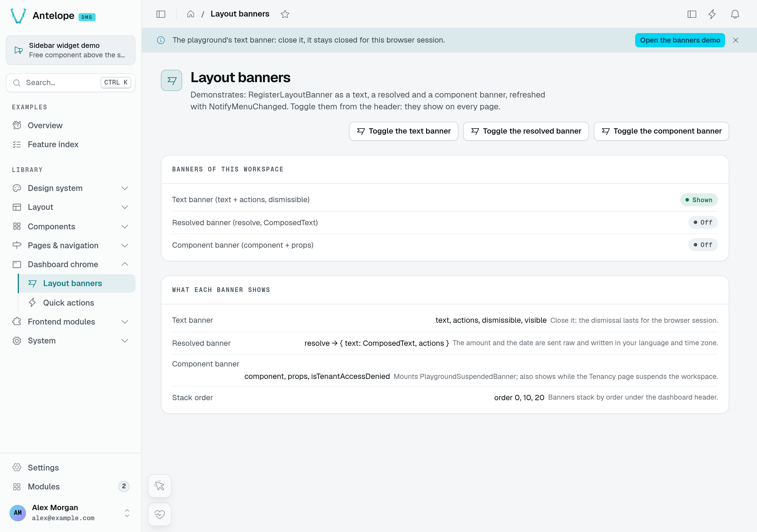This screenshot has height=532, width=757.
Task: Toggle the resolved banner
Action: coord(526,131)
